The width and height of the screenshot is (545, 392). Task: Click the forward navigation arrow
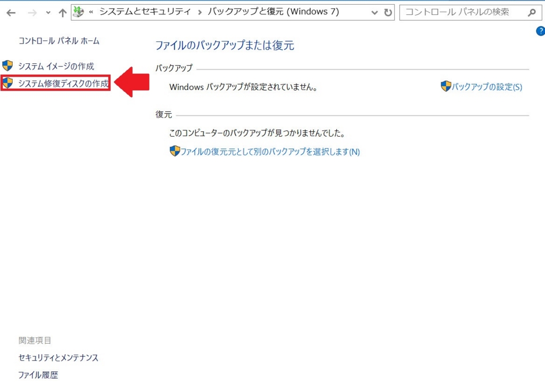[32, 13]
